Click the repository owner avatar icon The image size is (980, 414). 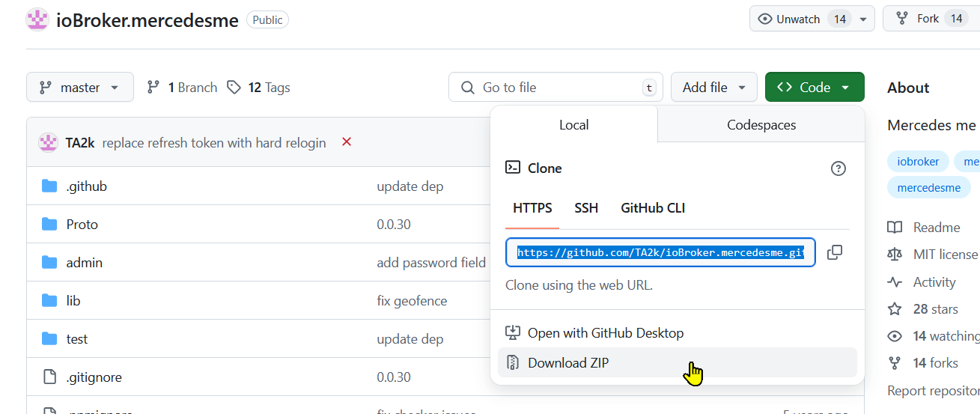coord(37,20)
